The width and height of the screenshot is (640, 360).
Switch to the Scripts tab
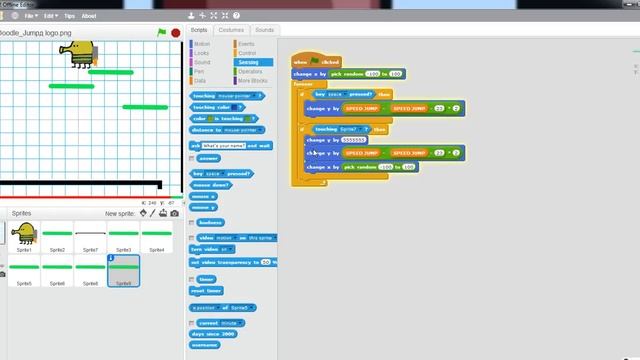[199, 30]
